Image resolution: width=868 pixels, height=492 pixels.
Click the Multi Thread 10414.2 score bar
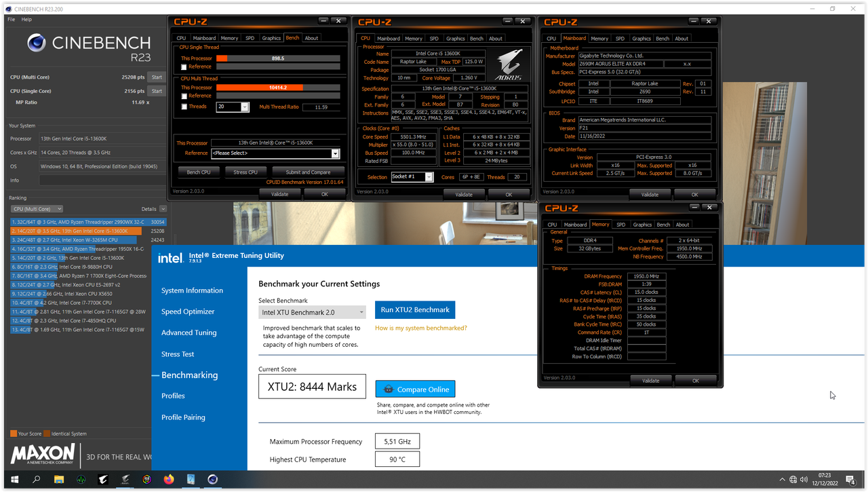278,88
